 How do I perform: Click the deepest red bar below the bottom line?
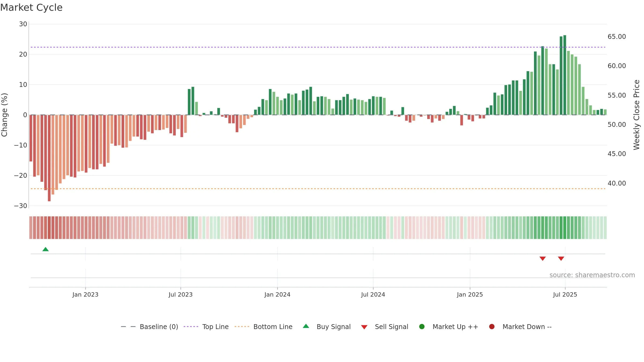(49, 158)
